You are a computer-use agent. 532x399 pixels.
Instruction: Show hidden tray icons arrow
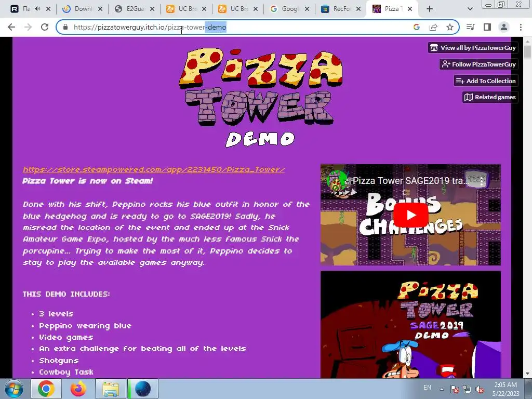[x=442, y=389]
